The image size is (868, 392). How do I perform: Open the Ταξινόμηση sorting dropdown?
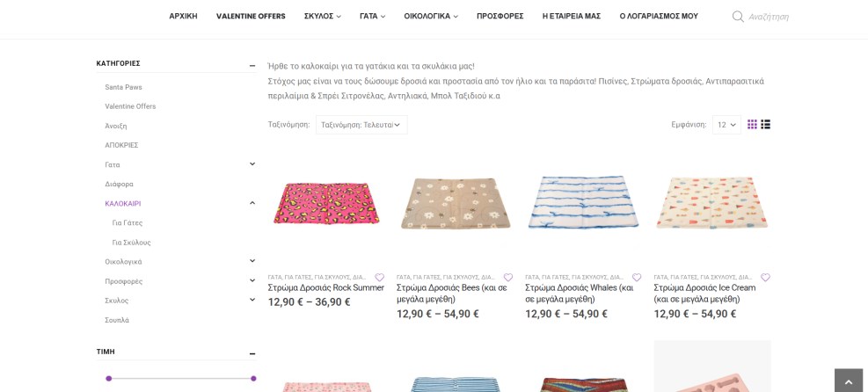361,125
